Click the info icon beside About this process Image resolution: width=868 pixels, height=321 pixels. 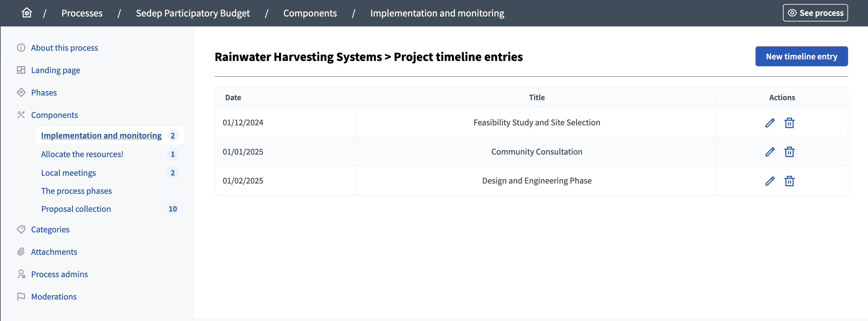(21, 48)
